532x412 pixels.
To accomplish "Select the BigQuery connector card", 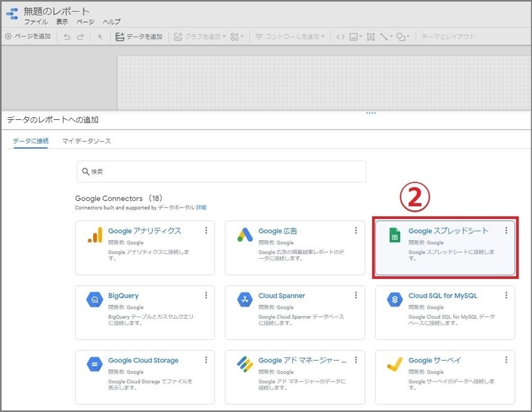I will pyautogui.click(x=145, y=312).
